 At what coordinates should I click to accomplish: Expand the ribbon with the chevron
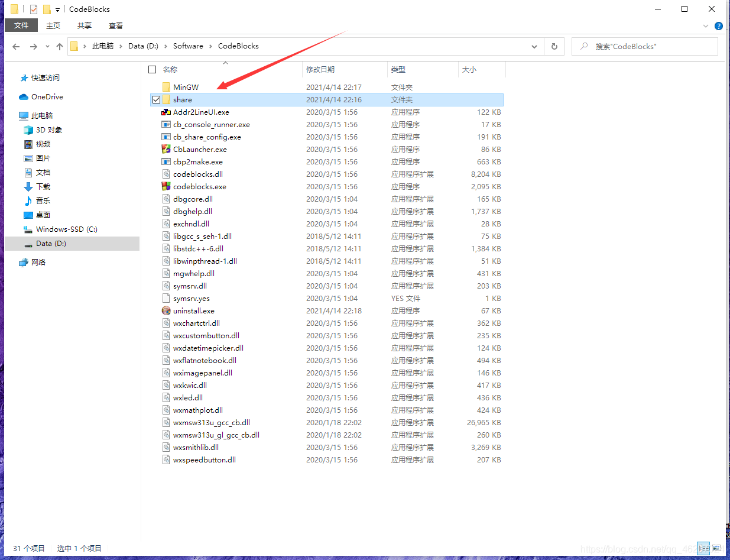coord(706,26)
